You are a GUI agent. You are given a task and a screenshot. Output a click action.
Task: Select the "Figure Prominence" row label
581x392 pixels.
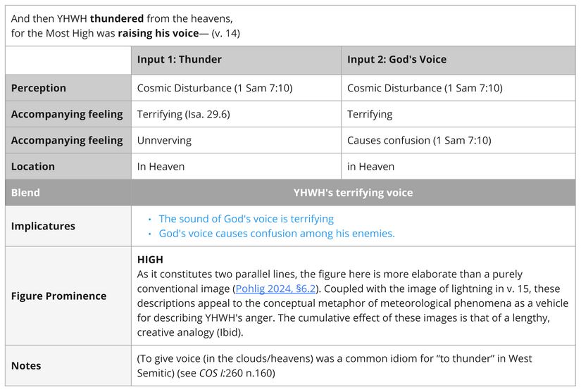tap(59, 296)
